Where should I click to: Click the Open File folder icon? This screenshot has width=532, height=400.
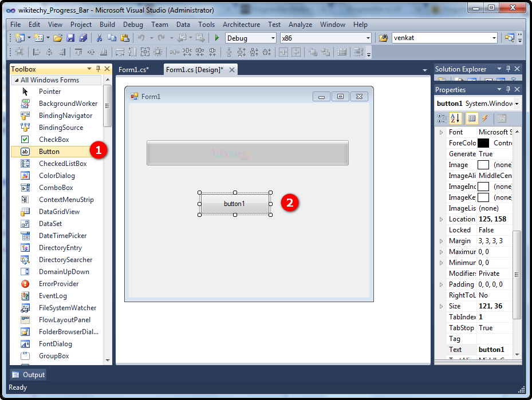point(58,38)
